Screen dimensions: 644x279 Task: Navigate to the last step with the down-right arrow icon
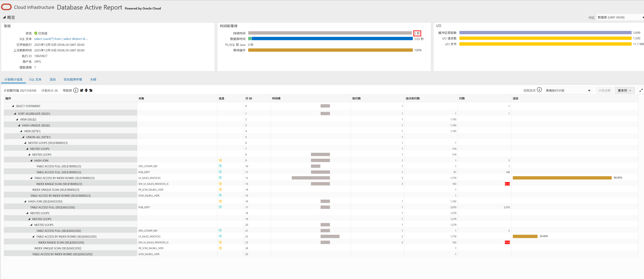(91, 90)
